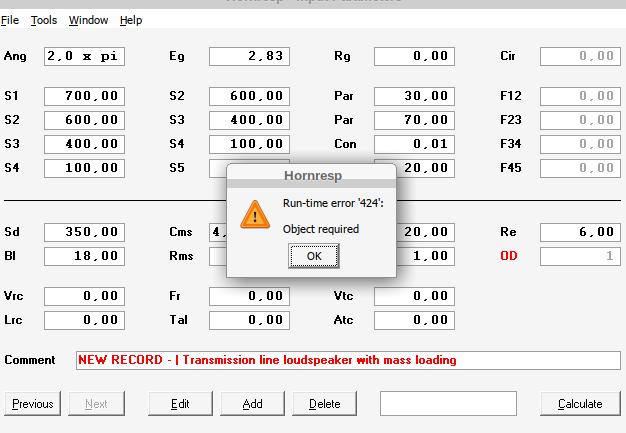Click the Par field with value 70,00
Image resolution: width=626 pixels, height=433 pixels.
pos(414,120)
